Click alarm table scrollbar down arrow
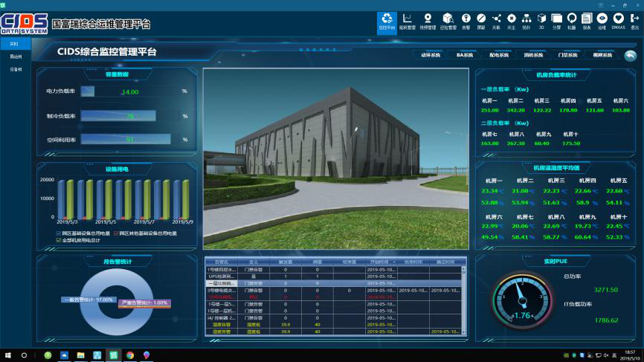 [464, 332]
